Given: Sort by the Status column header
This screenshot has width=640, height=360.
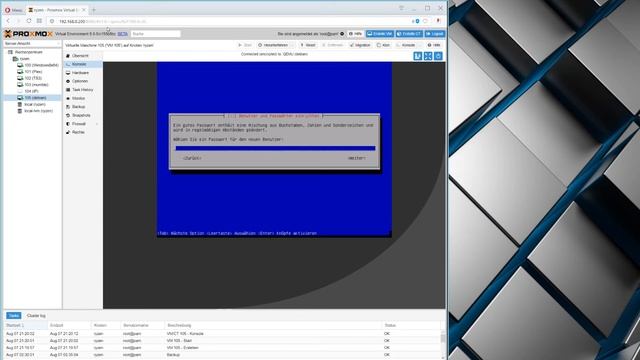Looking at the screenshot, I should pyautogui.click(x=411, y=325).
